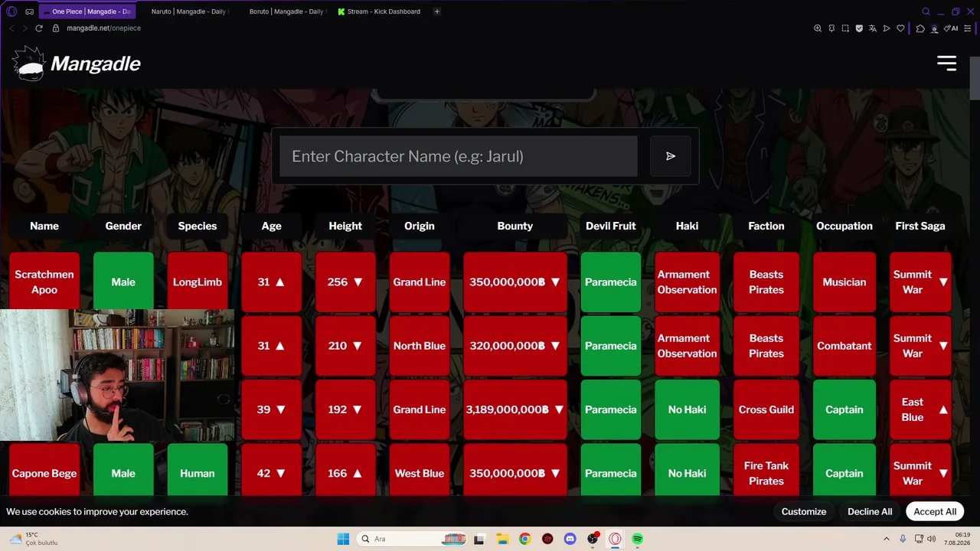The height and width of the screenshot is (551, 980).
Task: Click the 3,189,000,000 bounty cell
Action: point(515,409)
